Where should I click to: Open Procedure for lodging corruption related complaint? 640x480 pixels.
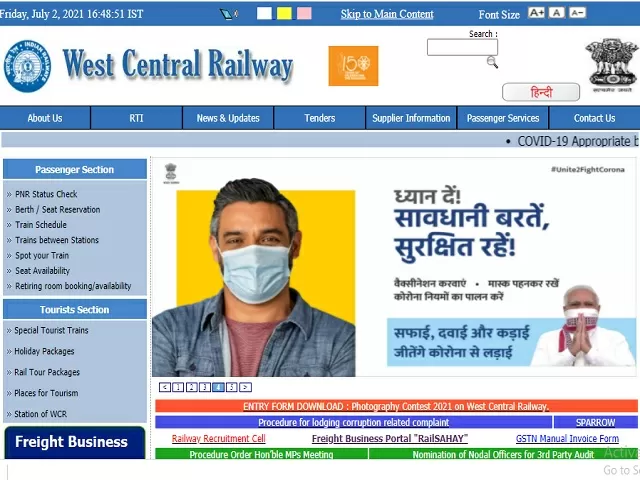point(353,422)
